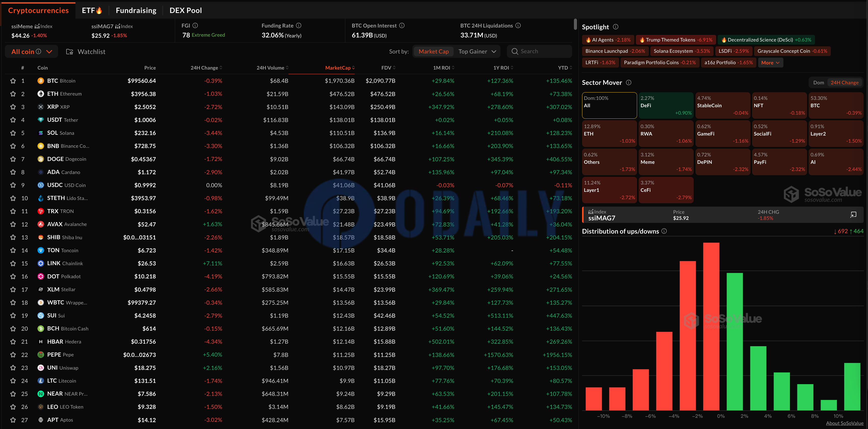Sort table by 24H Change column
The height and width of the screenshot is (429, 868).
(206, 68)
